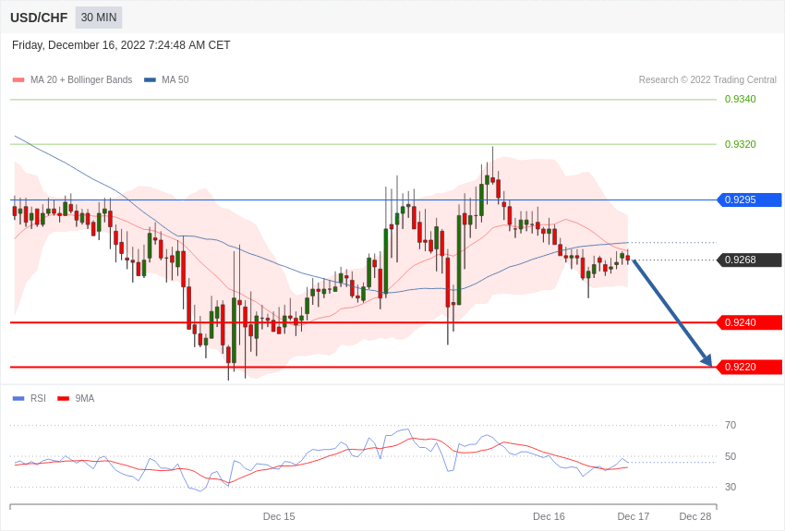The width and height of the screenshot is (785, 532).
Task: Click the red 0.9240 support price tag
Action: click(x=750, y=322)
